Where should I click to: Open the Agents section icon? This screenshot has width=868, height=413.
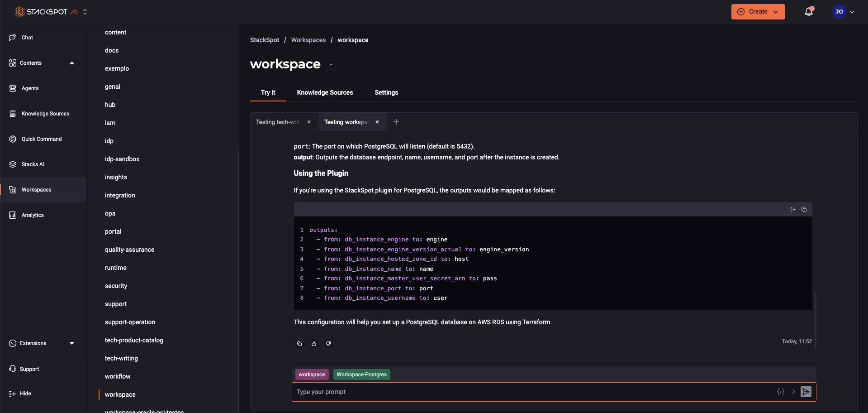[13, 88]
